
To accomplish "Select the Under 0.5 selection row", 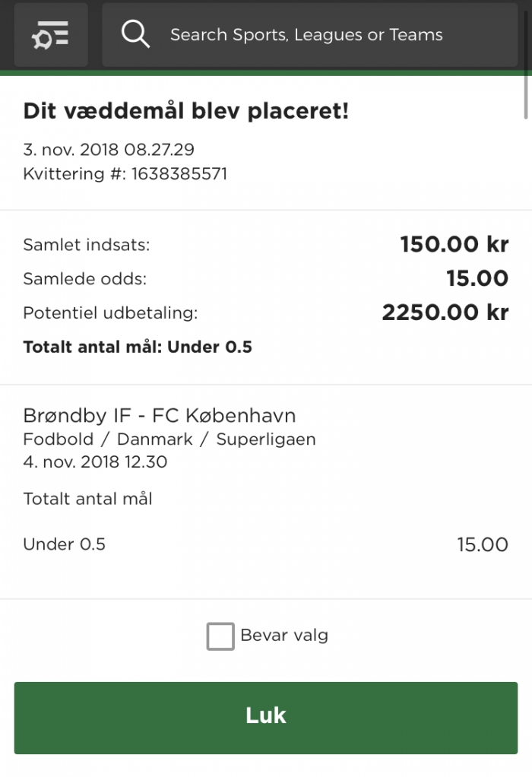I will pos(65,544).
